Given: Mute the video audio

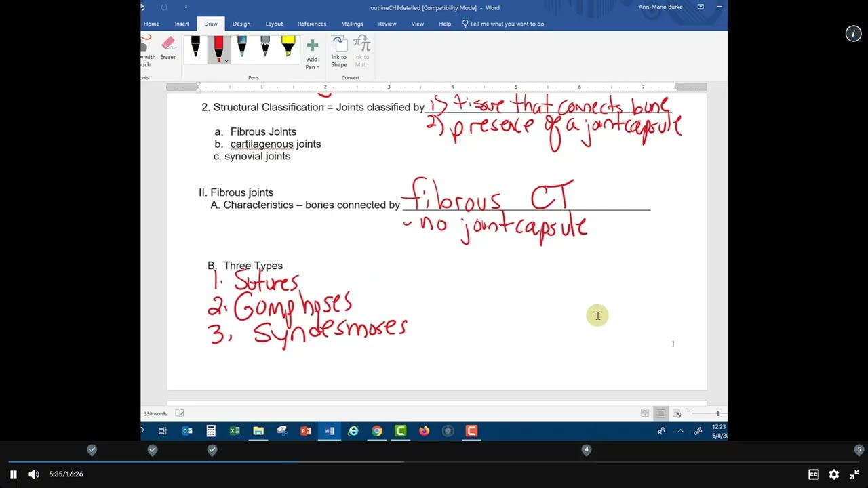Looking at the screenshot, I should tap(34, 474).
